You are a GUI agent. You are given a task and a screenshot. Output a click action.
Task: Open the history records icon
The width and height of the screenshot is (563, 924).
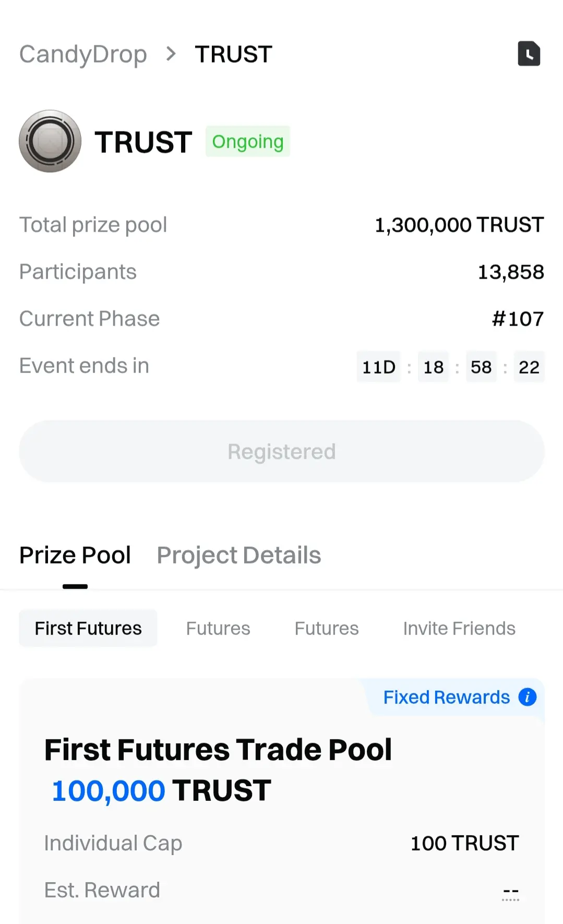529,54
